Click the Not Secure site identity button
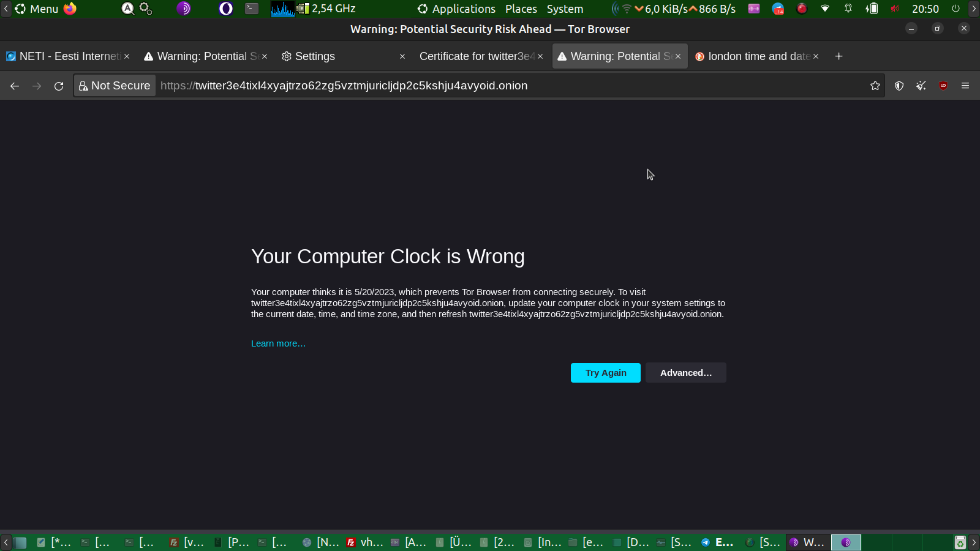 115,86
